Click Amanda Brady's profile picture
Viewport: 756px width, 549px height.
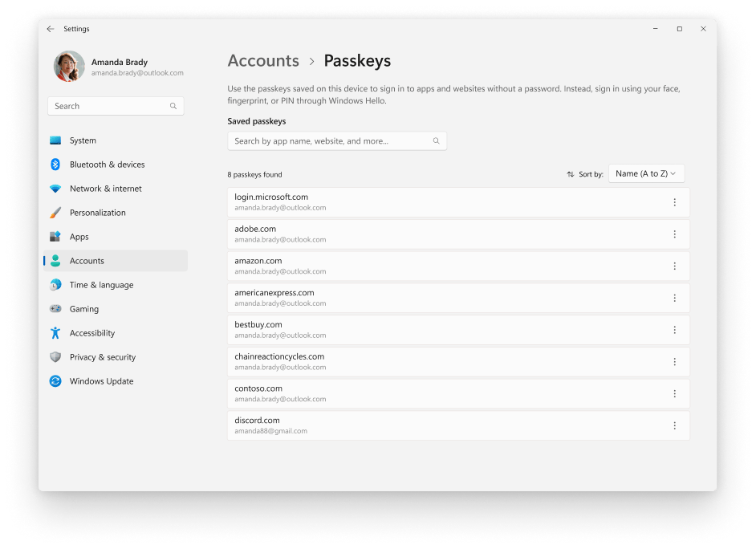69,67
